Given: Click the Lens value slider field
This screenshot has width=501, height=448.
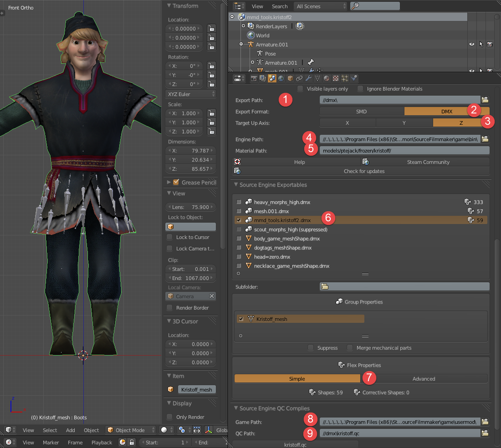Looking at the screenshot, I should 190,207.
